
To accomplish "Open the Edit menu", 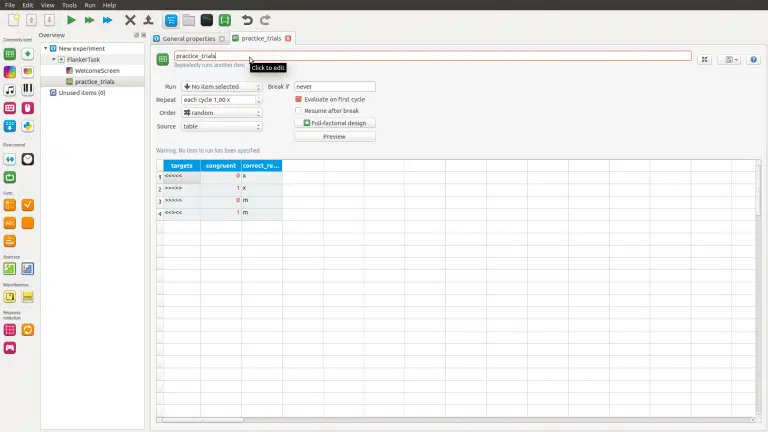I will (x=28, y=5).
